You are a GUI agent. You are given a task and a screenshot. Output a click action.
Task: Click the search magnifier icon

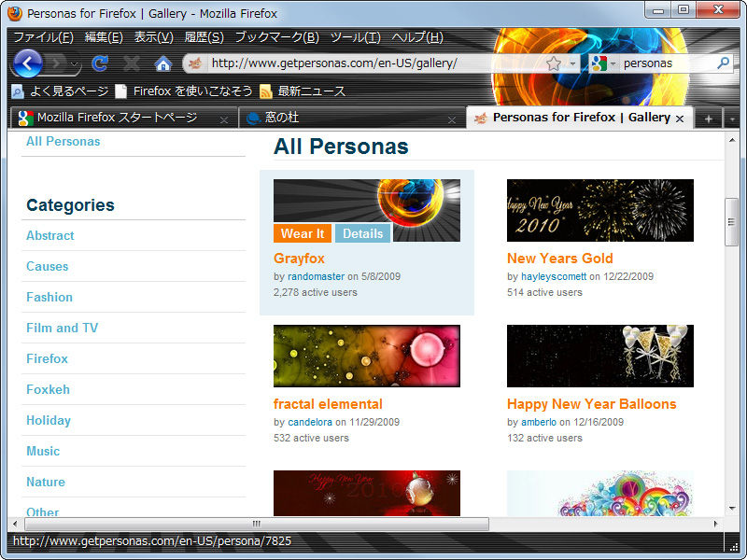(x=723, y=63)
